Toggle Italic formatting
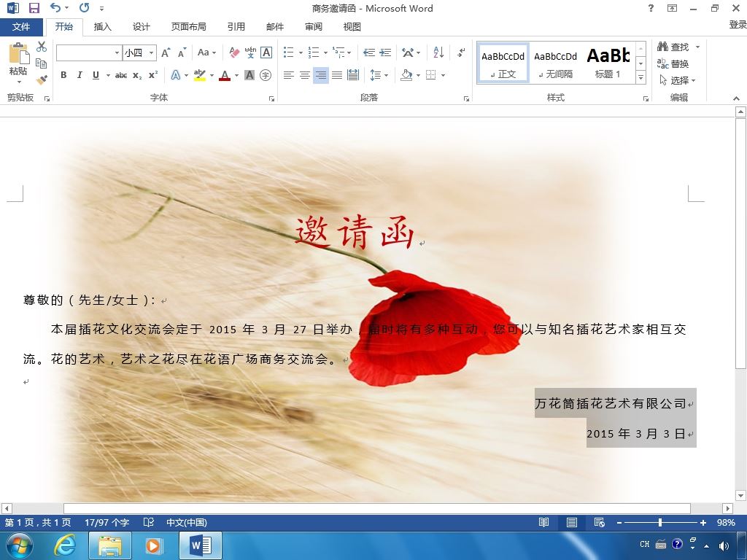This screenshot has width=747, height=560. 79,75
